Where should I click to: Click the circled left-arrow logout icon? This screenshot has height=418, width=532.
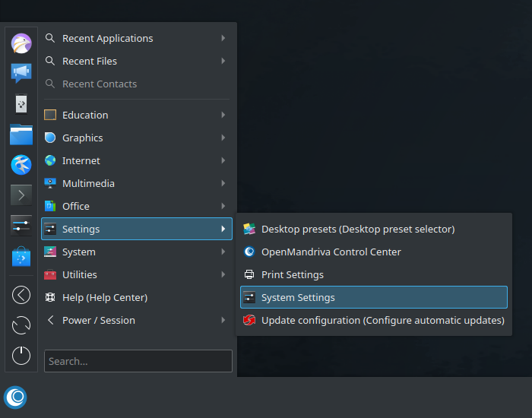click(x=21, y=295)
